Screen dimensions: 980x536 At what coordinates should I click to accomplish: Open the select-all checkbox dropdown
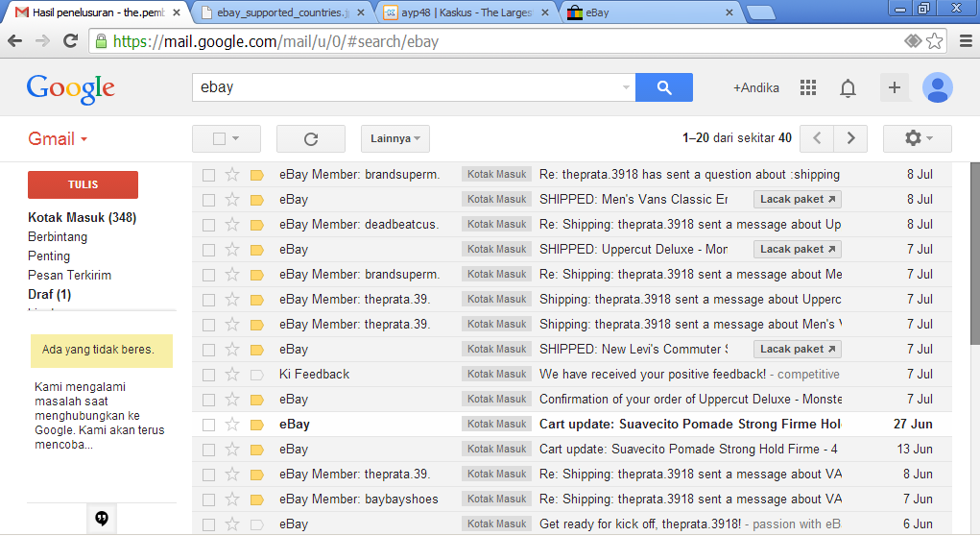(235, 138)
